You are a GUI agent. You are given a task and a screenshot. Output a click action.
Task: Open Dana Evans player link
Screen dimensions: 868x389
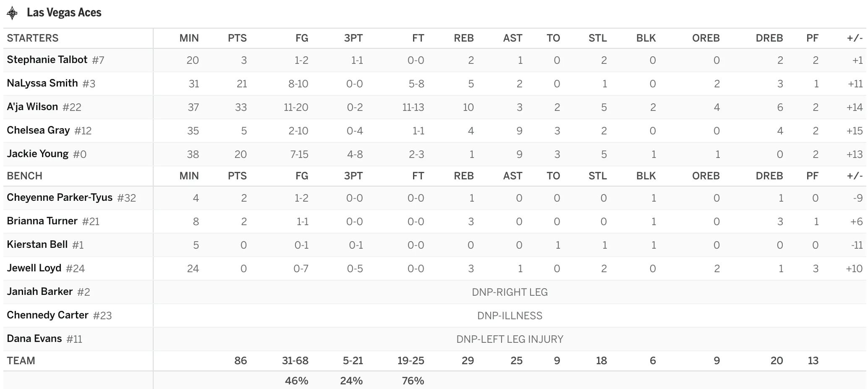pos(34,339)
